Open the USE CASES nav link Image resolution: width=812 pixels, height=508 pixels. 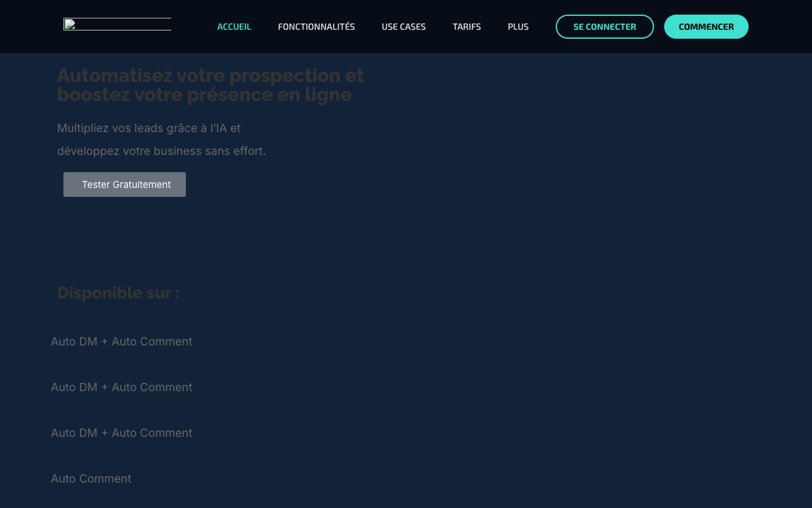[x=403, y=27]
